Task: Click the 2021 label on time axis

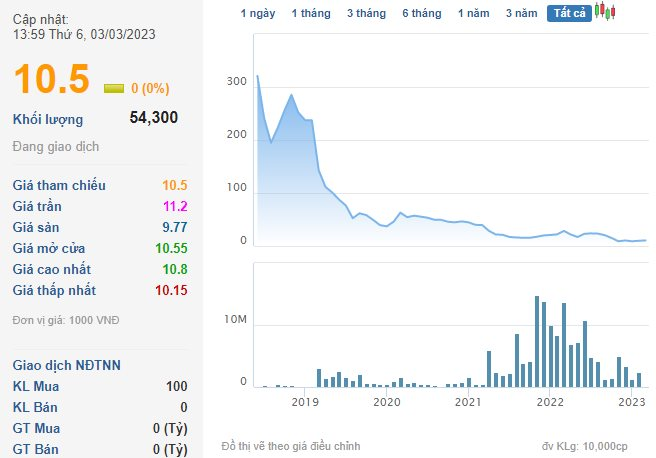Action: tap(468, 401)
